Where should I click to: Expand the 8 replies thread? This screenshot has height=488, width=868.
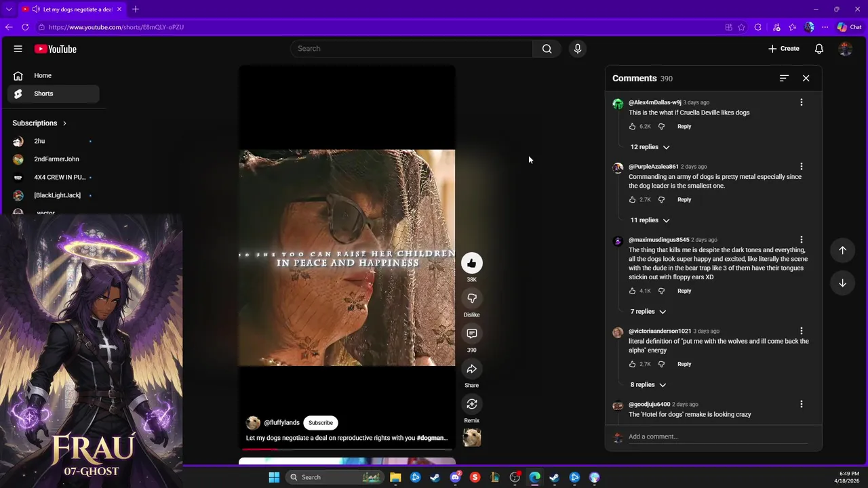(x=648, y=385)
